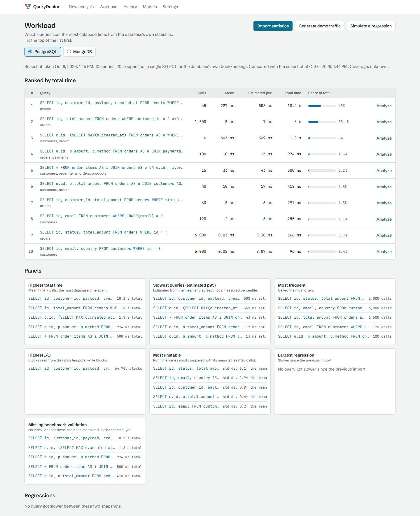This screenshot has width=420, height=516.
Task: Click the 303 ms mean cell
Action: coord(227,138)
